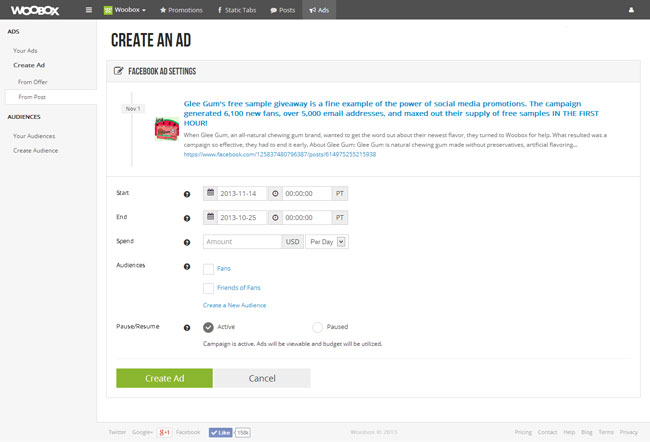Choose From Offer in the sidebar
Screen dimensions: 650x442
pyautogui.click(x=33, y=82)
